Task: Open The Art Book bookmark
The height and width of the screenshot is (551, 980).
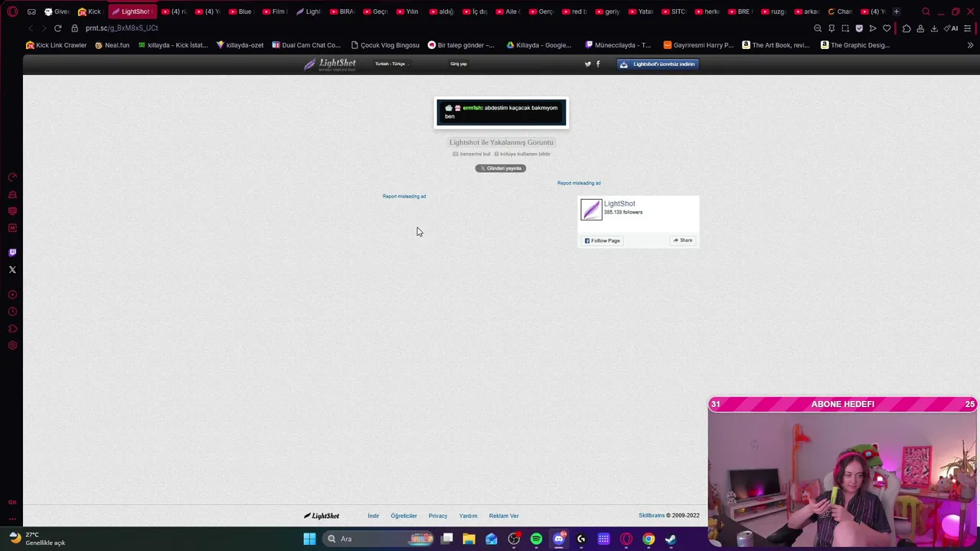Action: click(776, 45)
